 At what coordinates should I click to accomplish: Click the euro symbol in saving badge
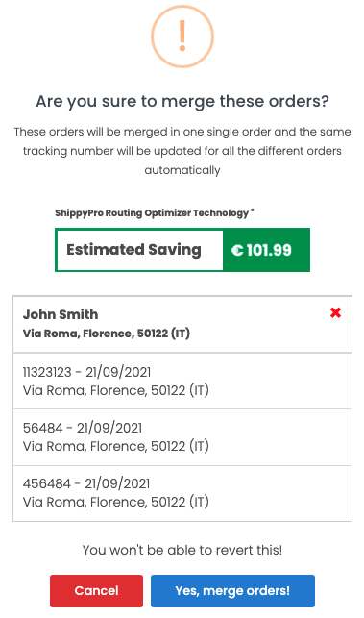click(237, 250)
